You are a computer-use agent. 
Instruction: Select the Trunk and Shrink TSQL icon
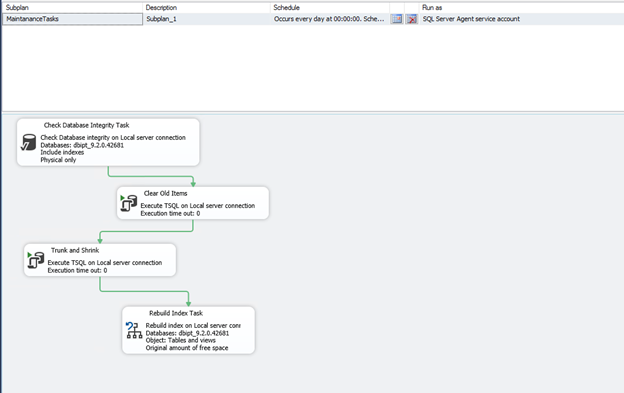tap(36, 260)
